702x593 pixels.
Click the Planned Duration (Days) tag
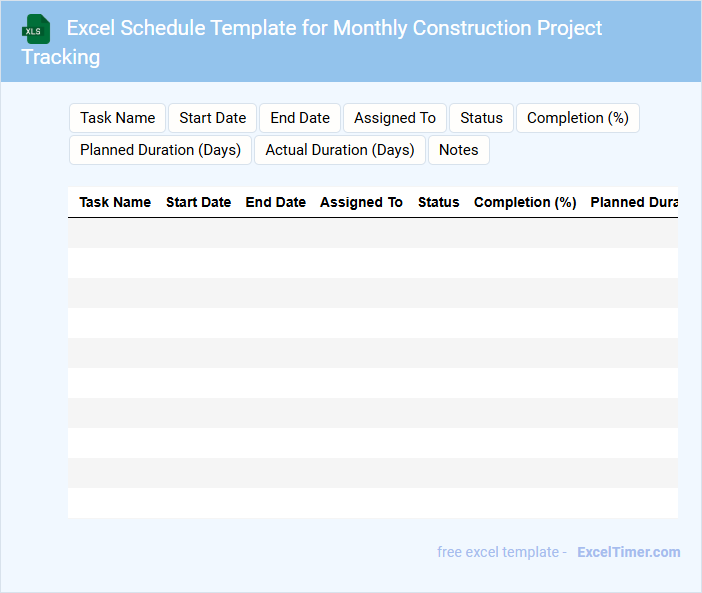click(160, 150)
